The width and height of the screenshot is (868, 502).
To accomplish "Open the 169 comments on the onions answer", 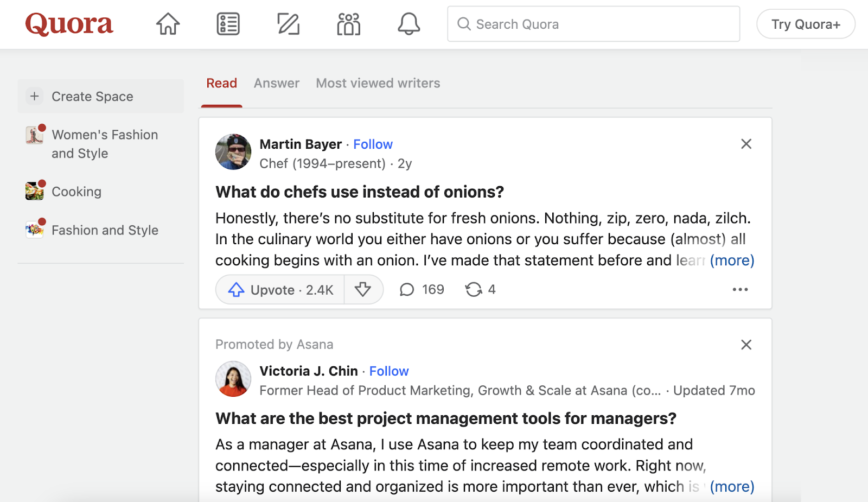I will pyautogui.click(x=421, y=289).
